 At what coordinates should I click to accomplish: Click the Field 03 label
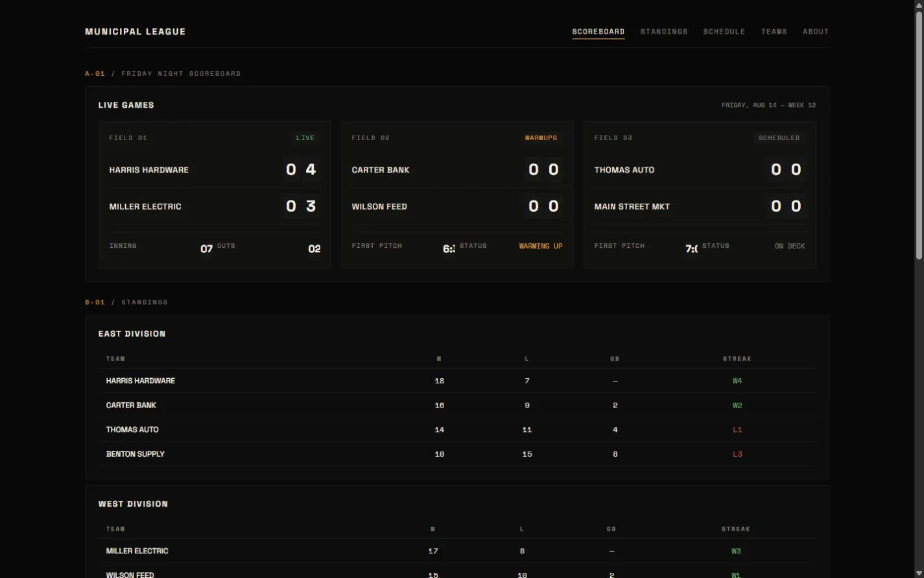(x=613, y=138)
